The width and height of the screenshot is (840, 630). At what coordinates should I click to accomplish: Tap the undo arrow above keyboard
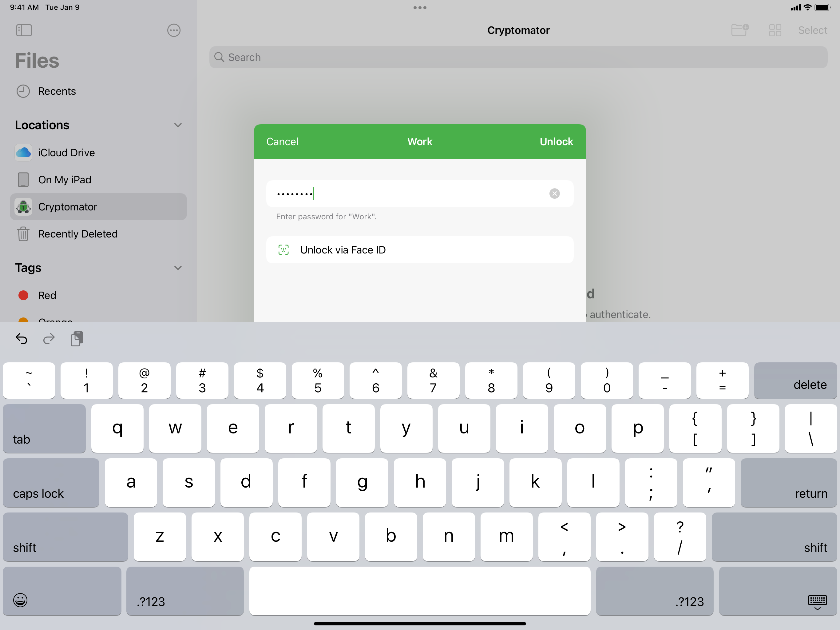[22, 338]
